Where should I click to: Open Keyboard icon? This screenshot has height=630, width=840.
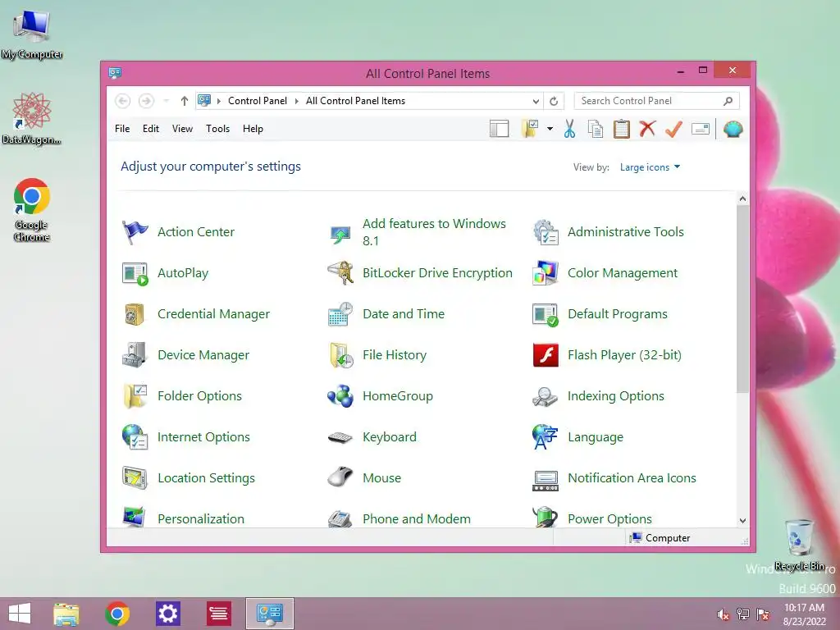tap(340, 437)
